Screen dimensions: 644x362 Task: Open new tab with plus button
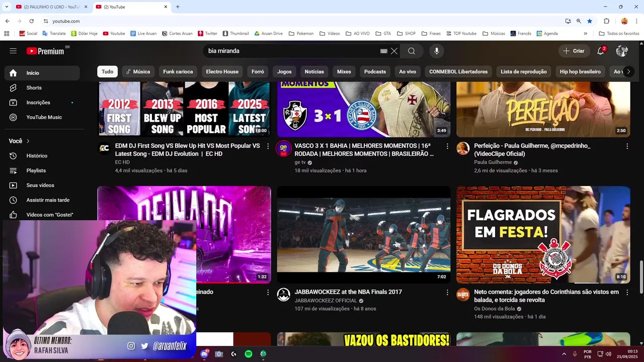pyautogui.click(x=178, y=7)
